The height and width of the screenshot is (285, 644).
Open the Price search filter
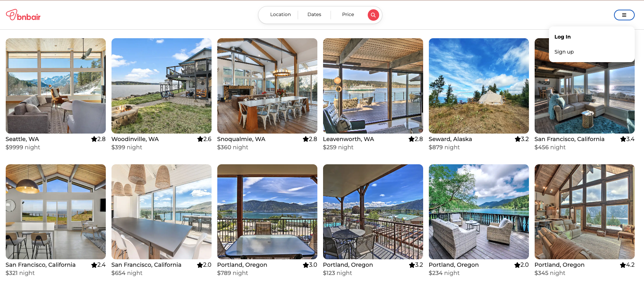(x=348, y=15)
